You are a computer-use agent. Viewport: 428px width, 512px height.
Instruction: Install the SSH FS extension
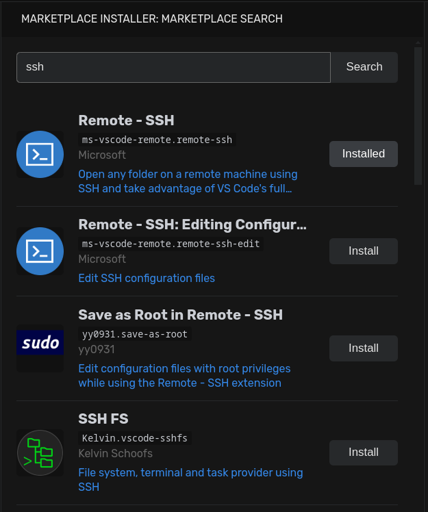point(363,453)
